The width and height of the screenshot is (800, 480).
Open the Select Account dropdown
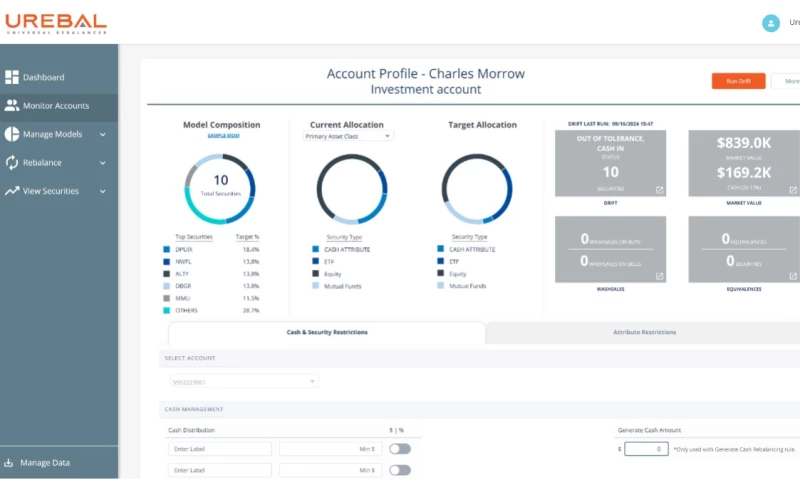click(243, 381)
